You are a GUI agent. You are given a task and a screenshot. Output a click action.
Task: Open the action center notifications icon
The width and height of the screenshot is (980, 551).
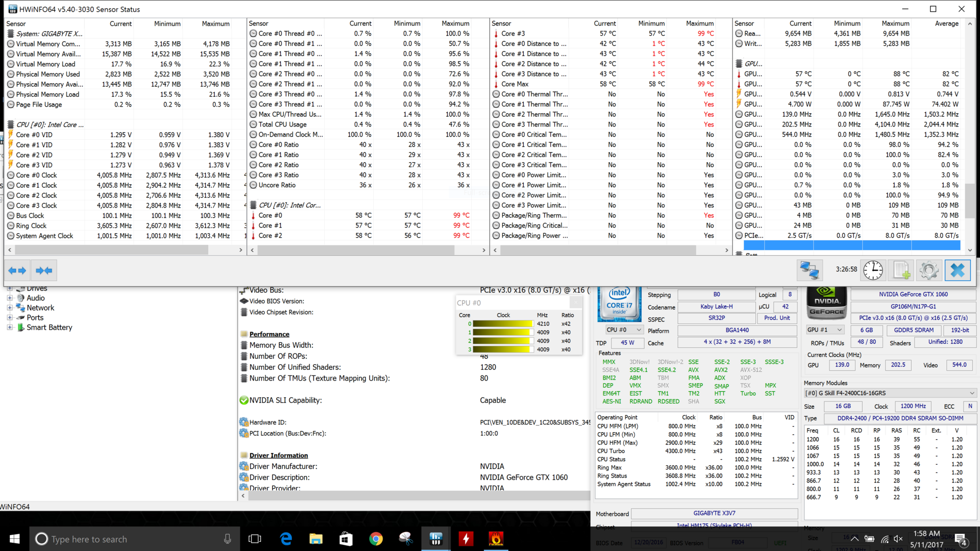coord(961,539)
